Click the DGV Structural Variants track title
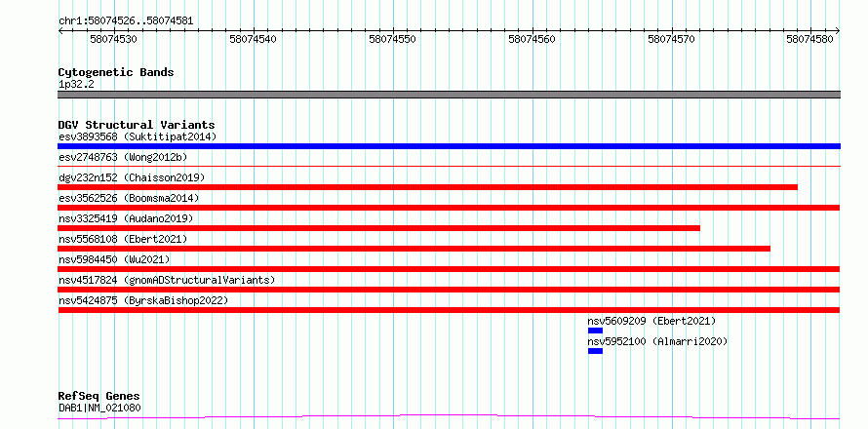Screen dimensions: 868x429 [137, 125]
